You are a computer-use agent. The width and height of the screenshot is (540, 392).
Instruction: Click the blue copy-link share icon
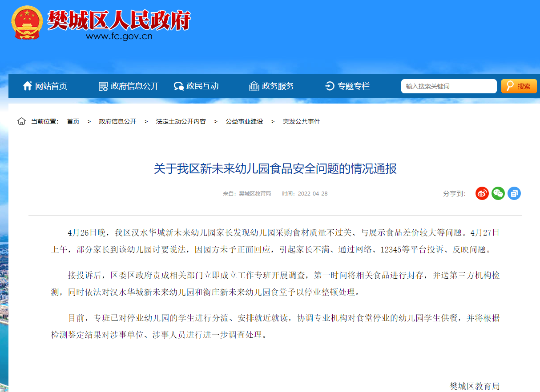(x=514, y=193)
